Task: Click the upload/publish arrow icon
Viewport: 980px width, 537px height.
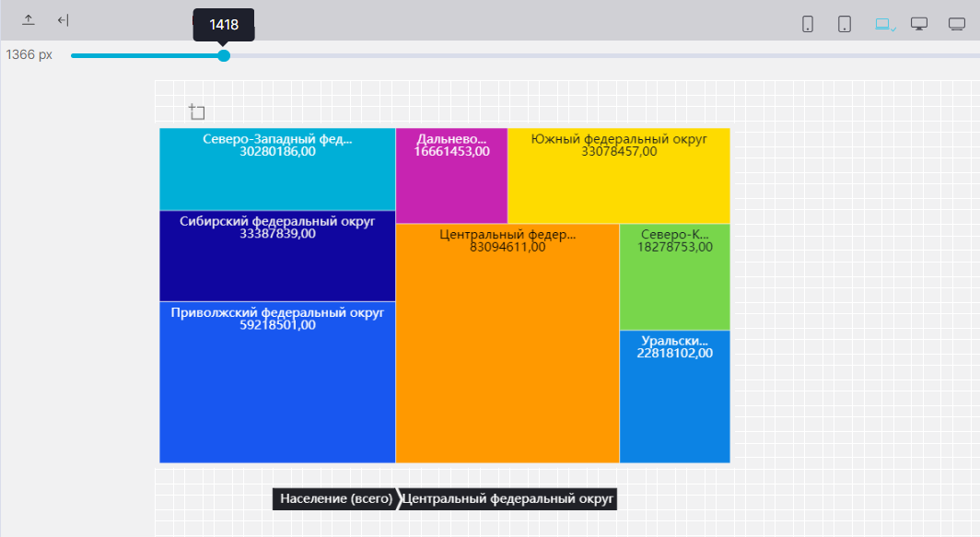Action: coord(29,20)
